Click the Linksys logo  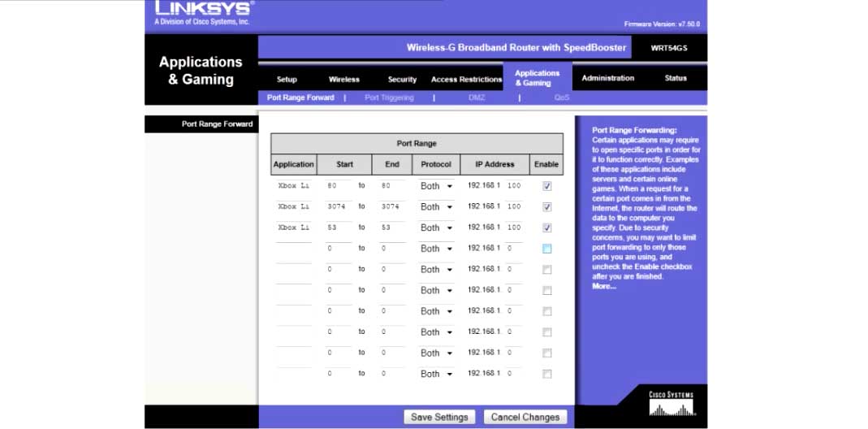[x=205, y=8]
